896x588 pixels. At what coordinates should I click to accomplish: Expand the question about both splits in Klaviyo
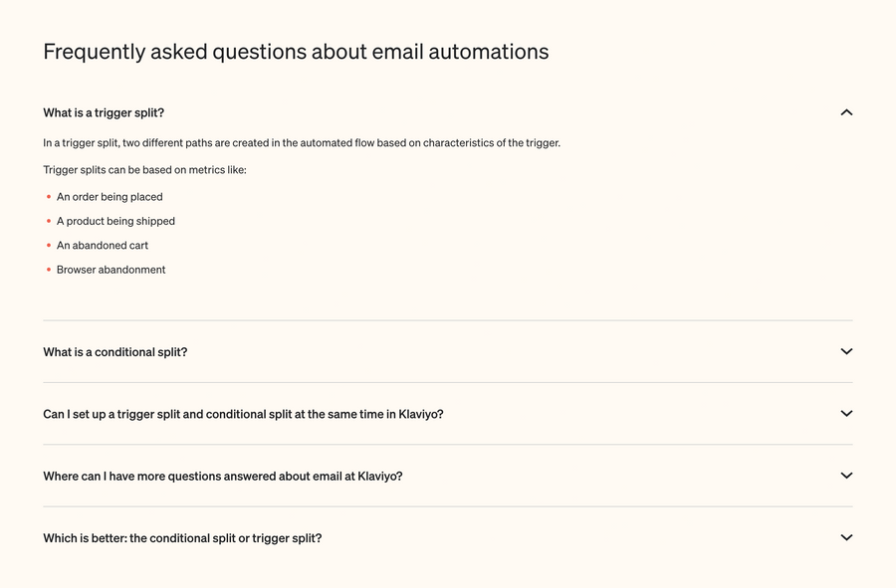pyautogui.click(x=243, y=414)
